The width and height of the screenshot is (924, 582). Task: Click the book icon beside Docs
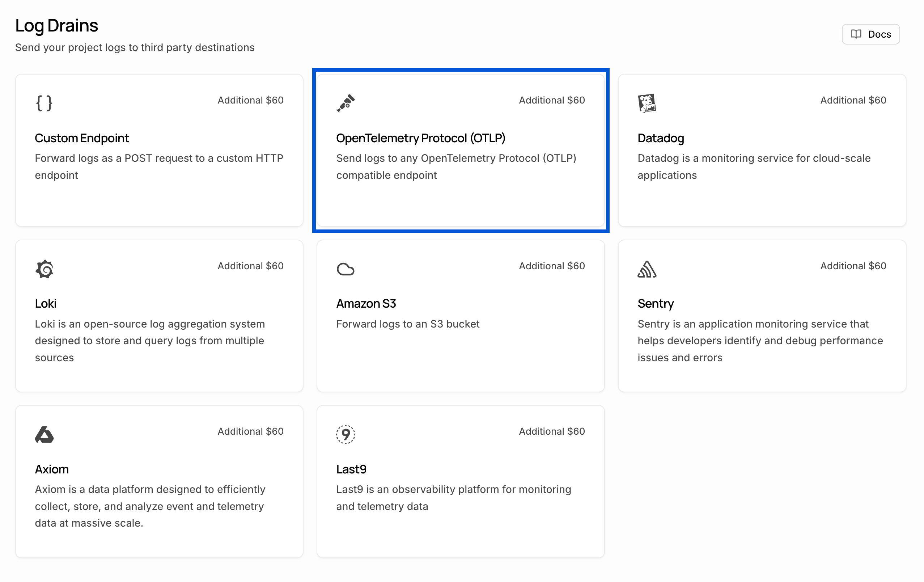[x=856, y=34]
